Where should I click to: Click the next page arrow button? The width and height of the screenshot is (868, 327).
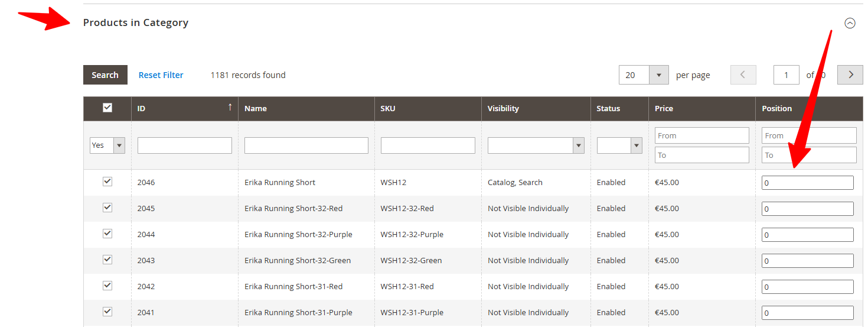[x=850, y=75]
